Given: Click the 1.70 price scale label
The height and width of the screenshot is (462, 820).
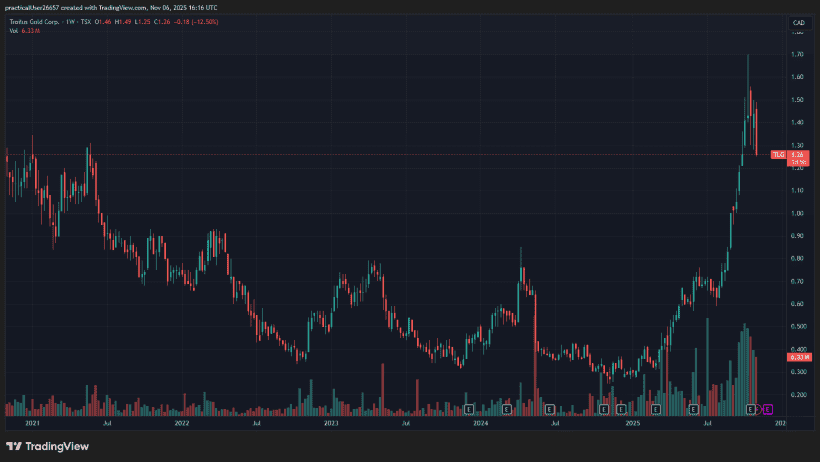Looking at the screenshot, I should click(798, 55).
